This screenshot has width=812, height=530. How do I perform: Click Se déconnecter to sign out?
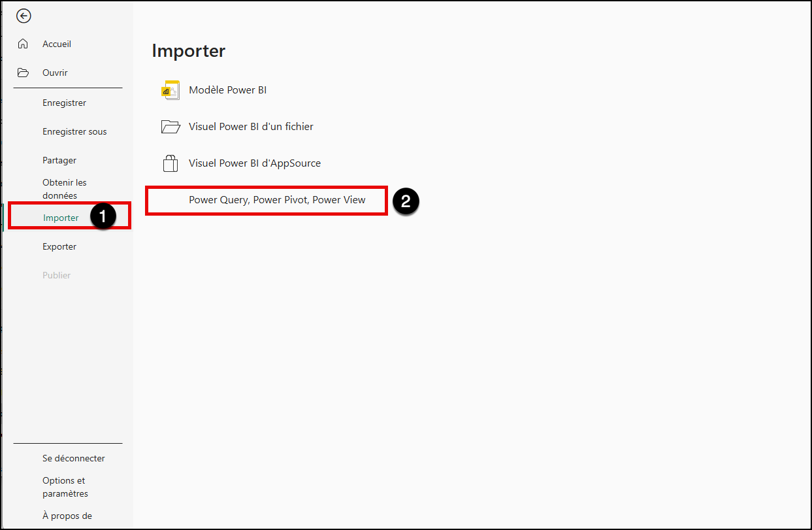(x=73, y=458)
